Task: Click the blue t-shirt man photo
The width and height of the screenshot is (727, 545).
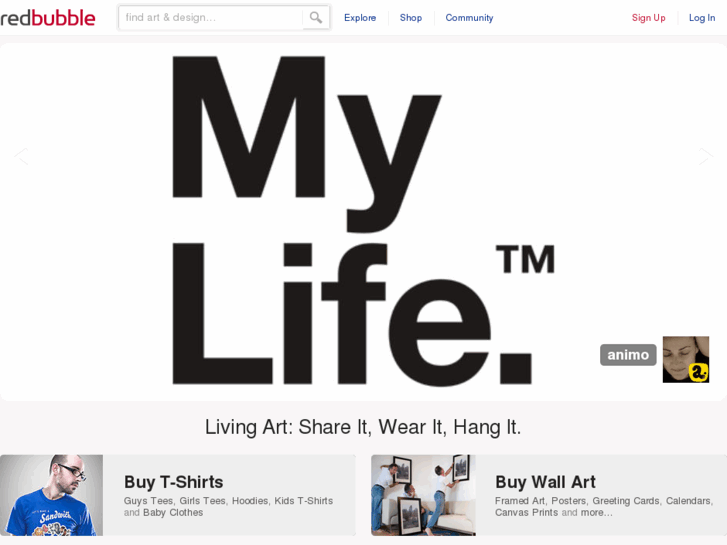Action: click(51, 495)
